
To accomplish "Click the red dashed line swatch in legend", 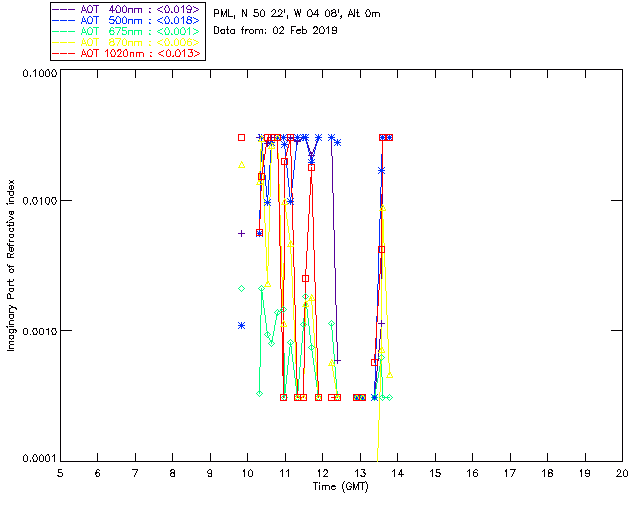I will [x=64, y=53].
